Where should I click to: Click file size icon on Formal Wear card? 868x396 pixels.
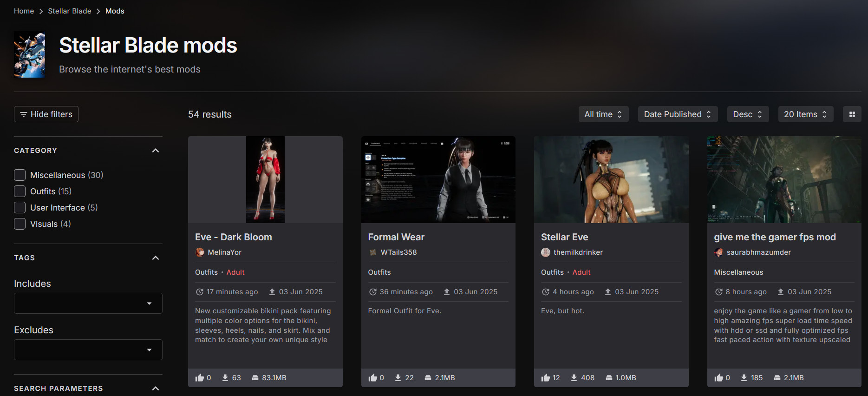428,378
